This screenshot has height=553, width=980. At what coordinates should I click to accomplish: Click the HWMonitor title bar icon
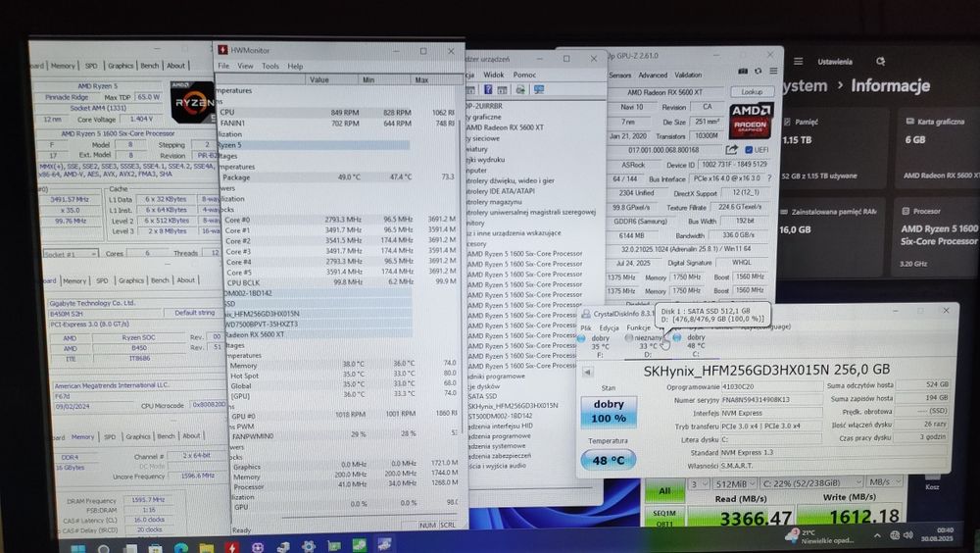[222, 50]
